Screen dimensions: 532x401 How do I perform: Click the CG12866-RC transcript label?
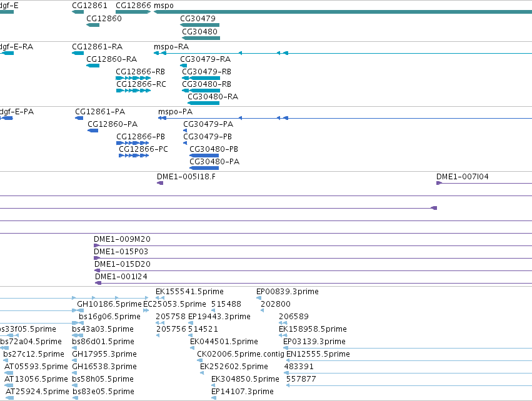(x=141, y=84)
